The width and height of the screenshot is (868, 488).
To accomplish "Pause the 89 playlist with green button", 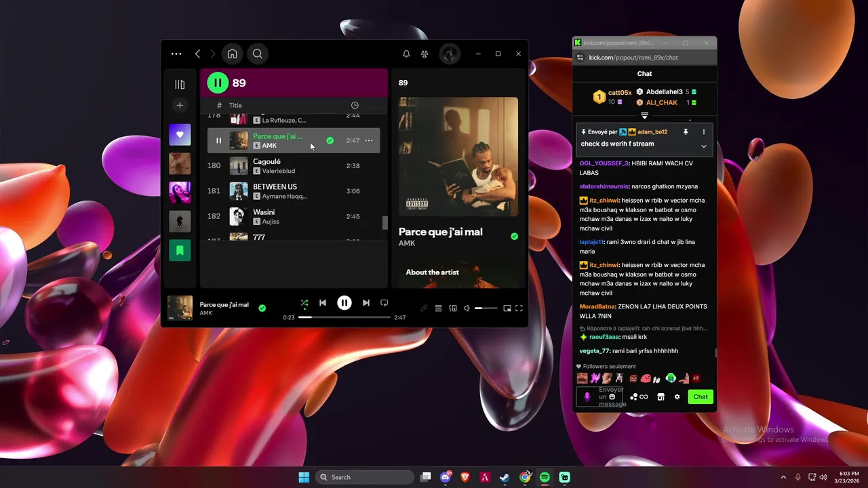I will [218, 83].
